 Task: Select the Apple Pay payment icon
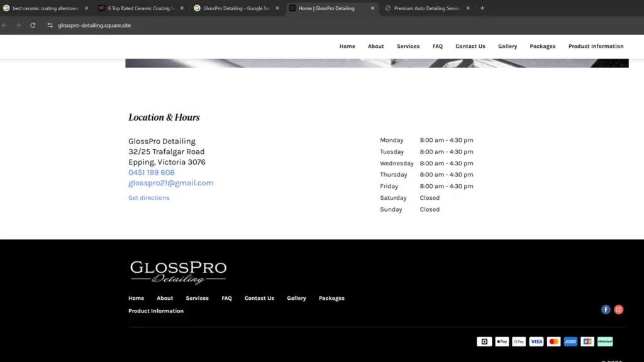click(501, 341)
